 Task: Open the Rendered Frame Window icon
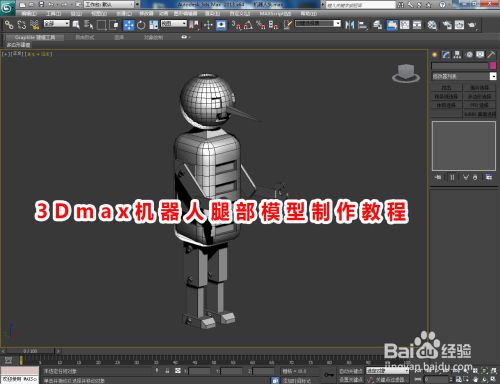coord(459,25)
